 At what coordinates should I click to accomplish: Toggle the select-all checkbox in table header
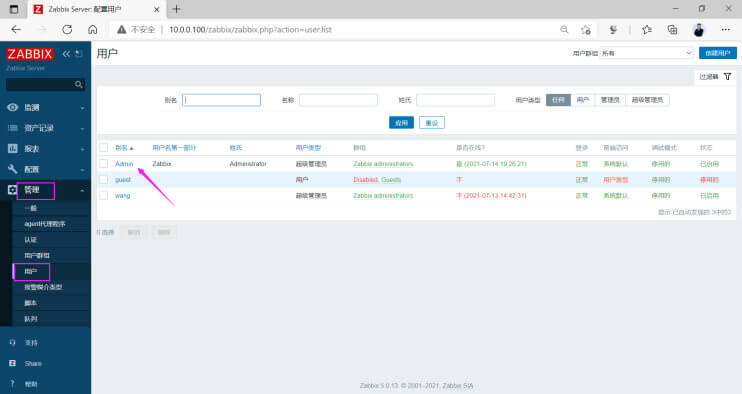tap(104, 148)
